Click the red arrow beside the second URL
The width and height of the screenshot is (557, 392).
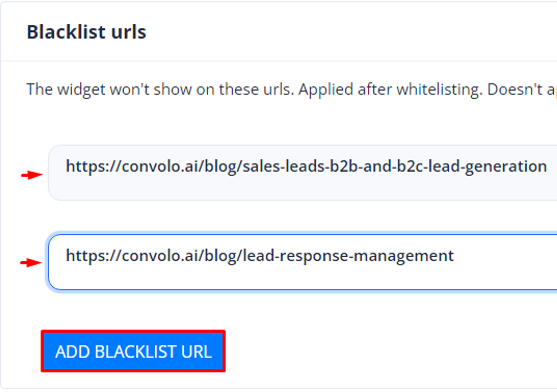click(x=31, y=262)
